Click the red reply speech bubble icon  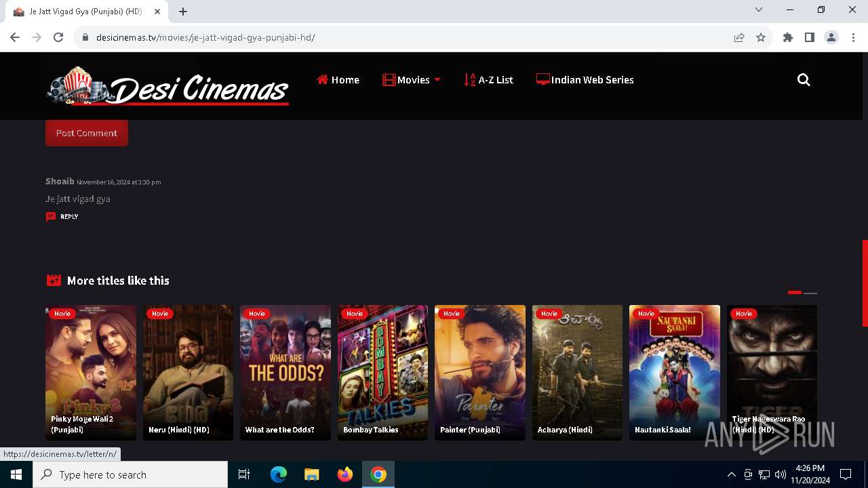click(x=51, y=217)
